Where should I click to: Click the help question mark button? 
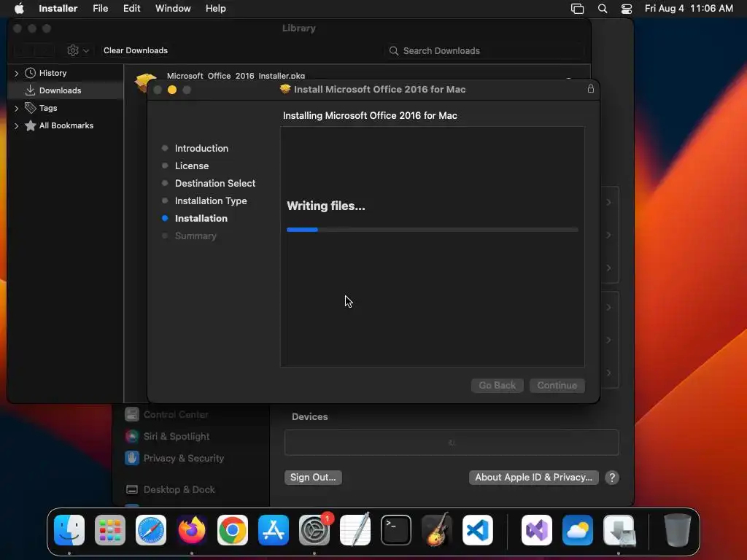click(612, 477)
